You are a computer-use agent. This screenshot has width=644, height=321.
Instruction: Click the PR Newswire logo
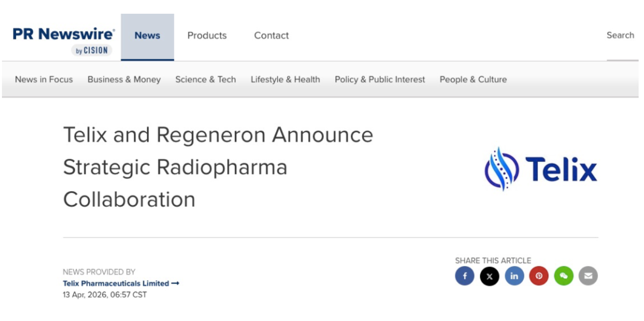[64, 39]
